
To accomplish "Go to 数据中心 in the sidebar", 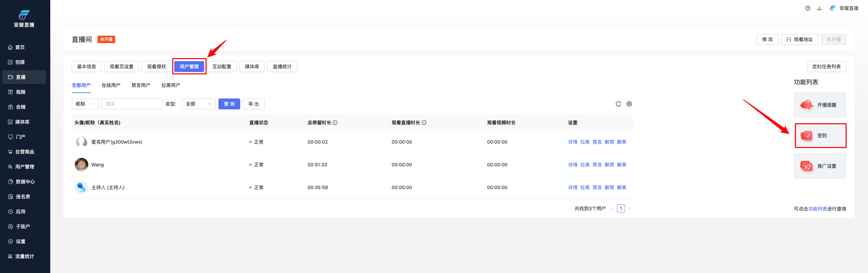I will 25,182.
